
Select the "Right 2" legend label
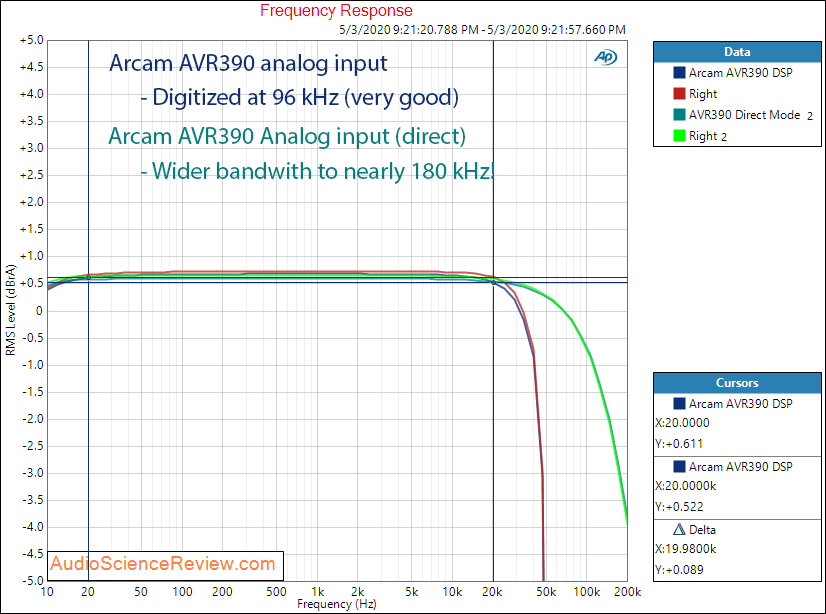pyautogui.click(x=708, y=136)
